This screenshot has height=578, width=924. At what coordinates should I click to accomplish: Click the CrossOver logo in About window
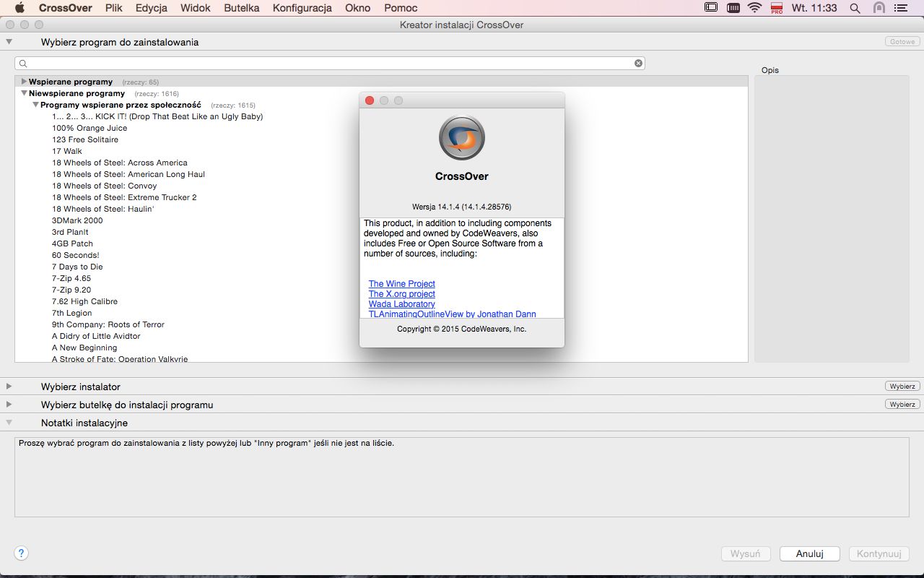[462, 137]
